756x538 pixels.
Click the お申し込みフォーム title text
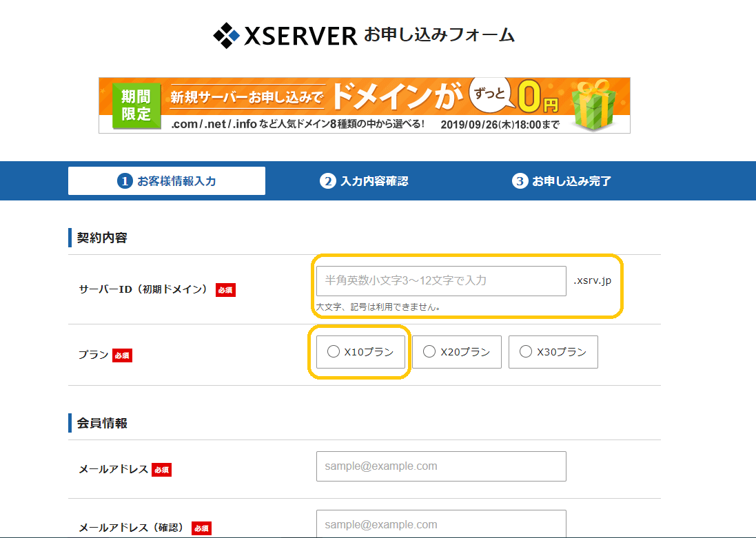pyautogui.click(x=439, y=34)
